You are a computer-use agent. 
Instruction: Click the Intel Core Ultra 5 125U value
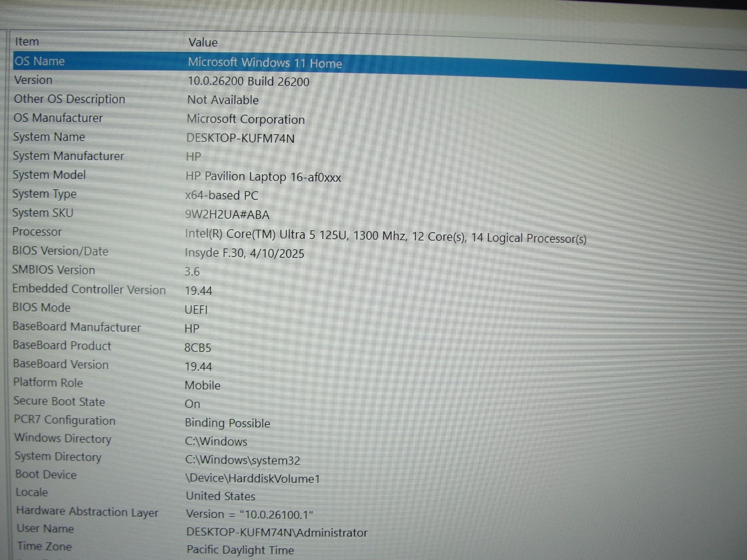(x=386, y=237)
